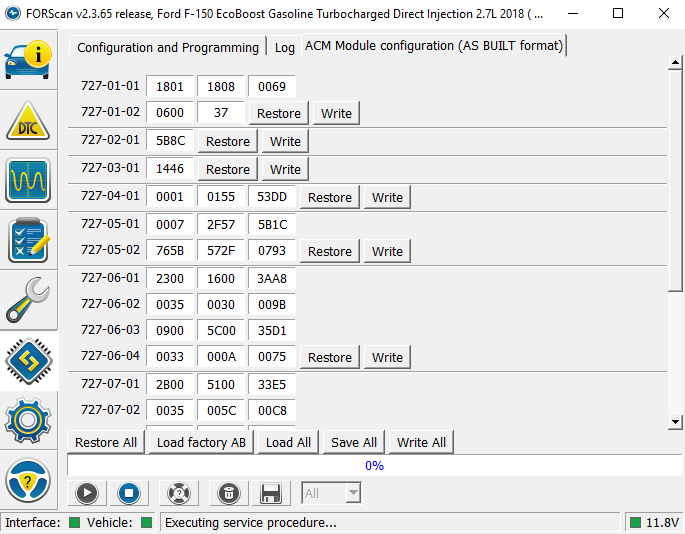Click the green Vehicle status indicator

tap(146, 522)
